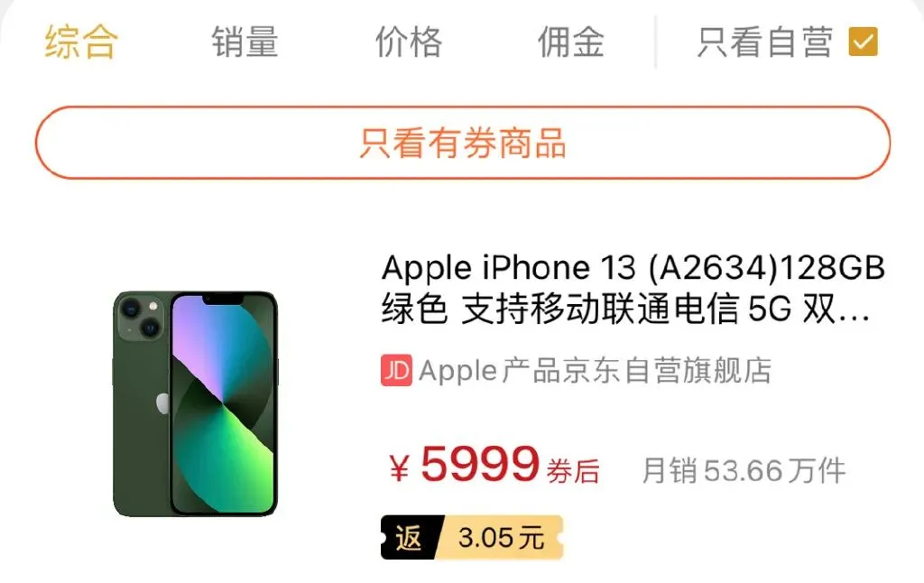
Task: Open the green iPhone 13 product image
Action: [195, 403]
